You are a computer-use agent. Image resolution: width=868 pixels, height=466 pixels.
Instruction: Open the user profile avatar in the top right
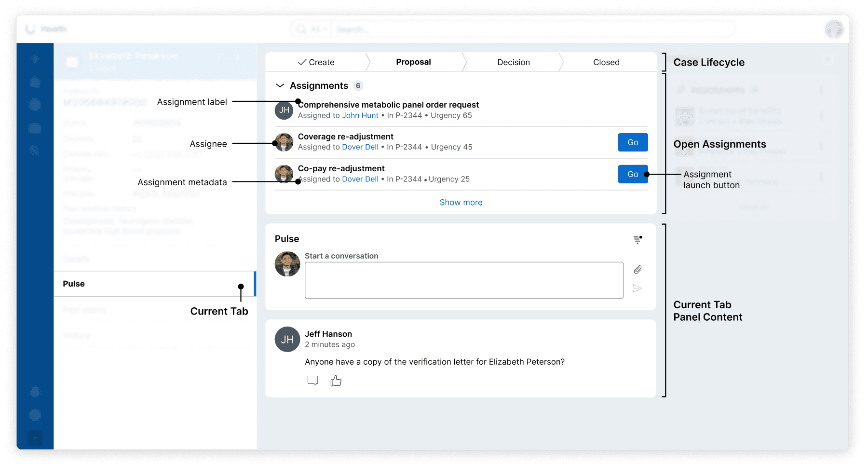(x=834, y=29)
